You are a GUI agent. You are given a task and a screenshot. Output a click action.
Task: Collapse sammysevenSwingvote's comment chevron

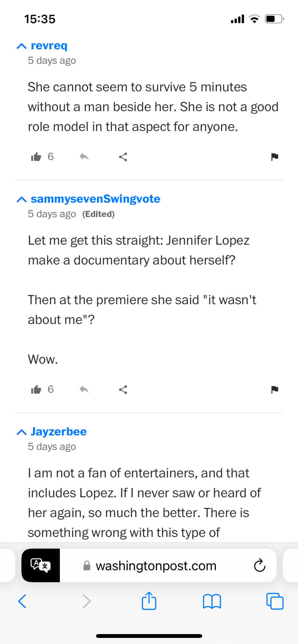pyautogui.click(x=22, y=199)
